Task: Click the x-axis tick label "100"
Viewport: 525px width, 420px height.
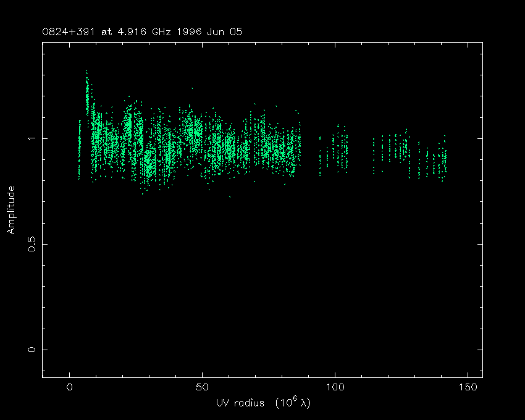Action: point(334,387)
